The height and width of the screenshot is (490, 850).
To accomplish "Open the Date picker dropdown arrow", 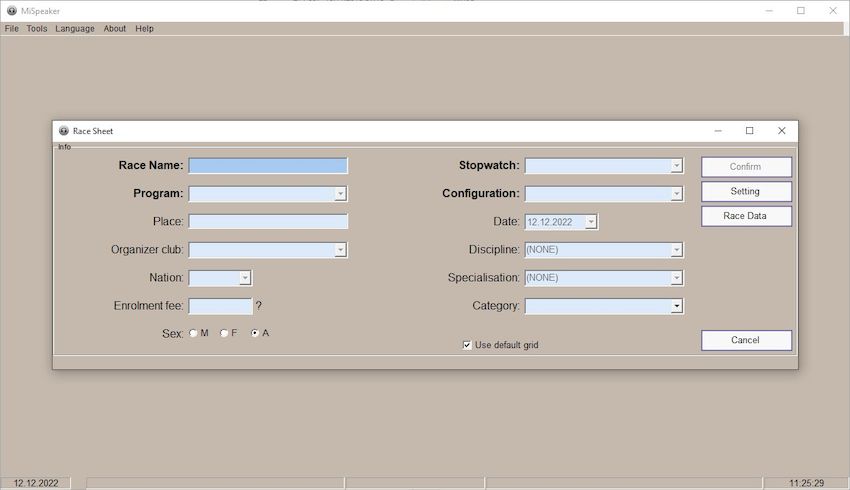I will 591,222.
